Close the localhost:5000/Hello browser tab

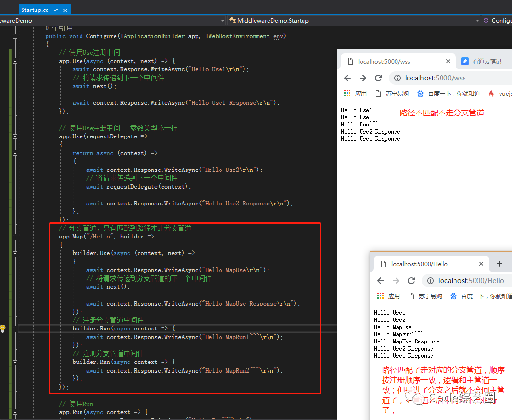click(481, 264)
